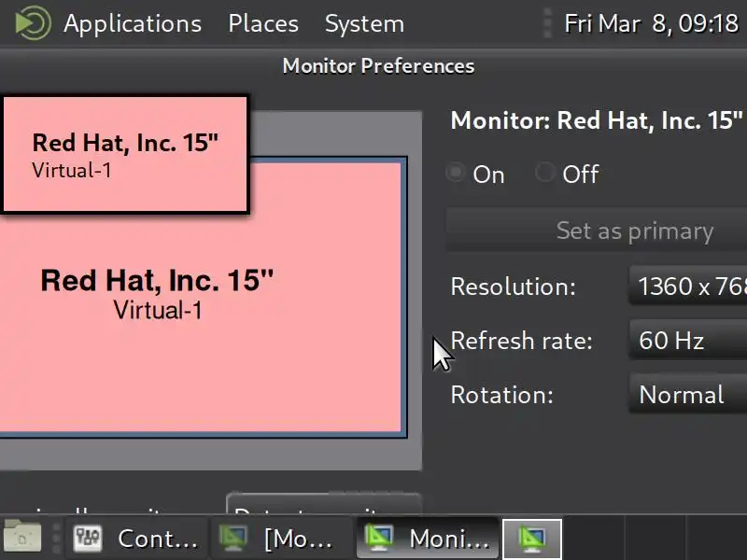Click the MATE logo icon in the top panel
The height and width of the screenshot is (560, 747).
[33, 22]
